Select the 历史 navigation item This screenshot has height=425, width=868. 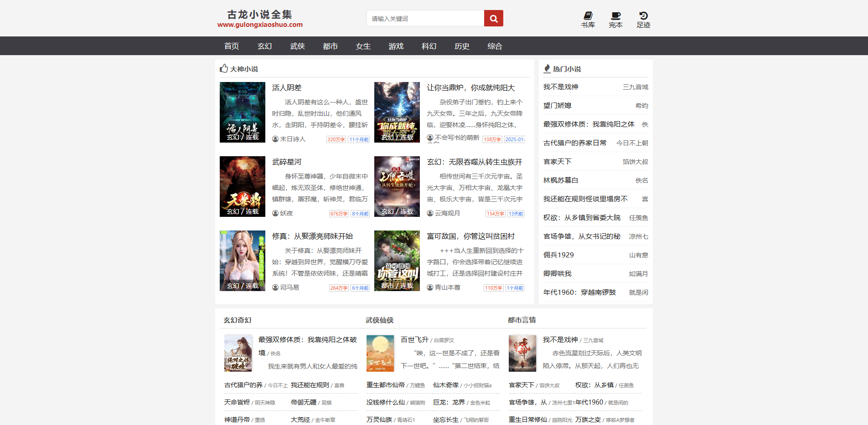click(x=462, y=46)
